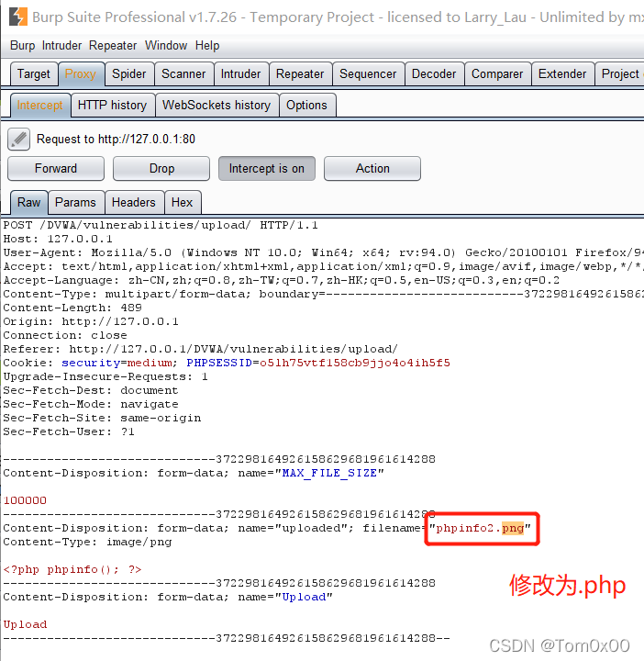Open the Window menu
Screen dimensions: 644x661
166,46
